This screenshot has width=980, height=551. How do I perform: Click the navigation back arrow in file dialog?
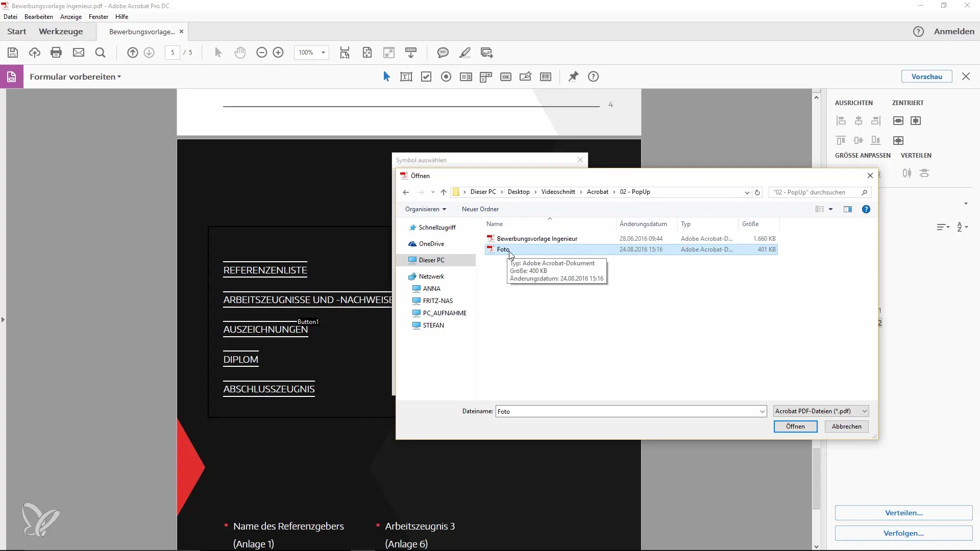point(406,192)
